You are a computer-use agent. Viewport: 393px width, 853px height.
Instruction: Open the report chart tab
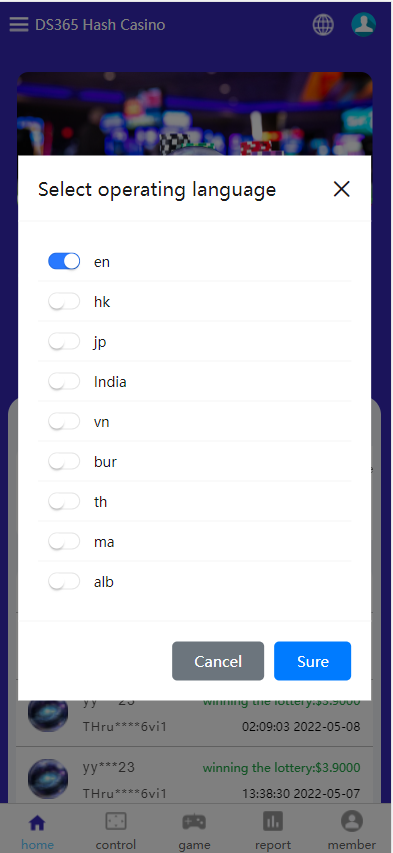[x=273, y=821]
